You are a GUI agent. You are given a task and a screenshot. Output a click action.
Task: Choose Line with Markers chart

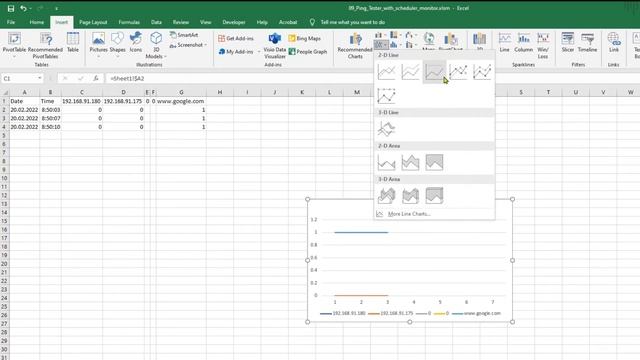click(458, 72)
